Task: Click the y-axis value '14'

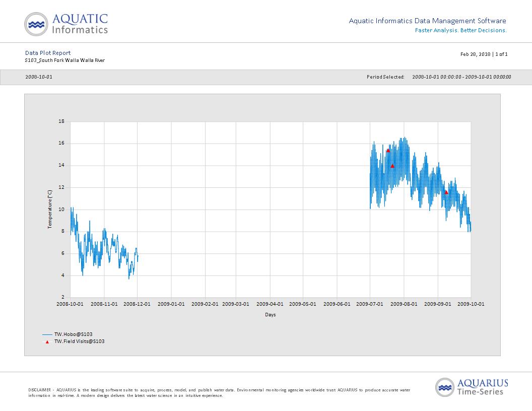Action: point(61,166)
